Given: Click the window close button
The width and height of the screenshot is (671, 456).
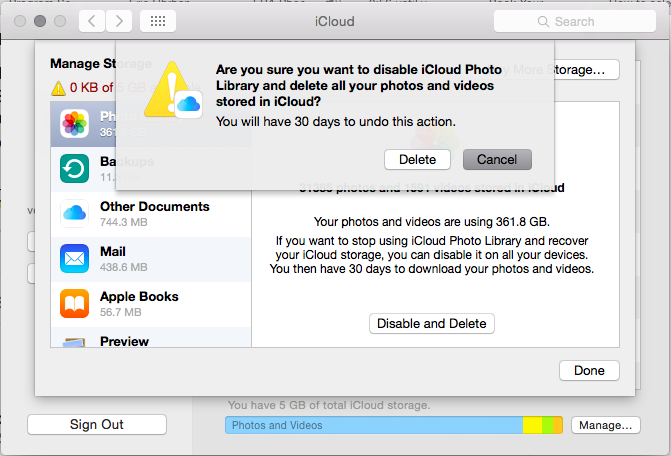Looking at the screenshot, I should [20, 21].
